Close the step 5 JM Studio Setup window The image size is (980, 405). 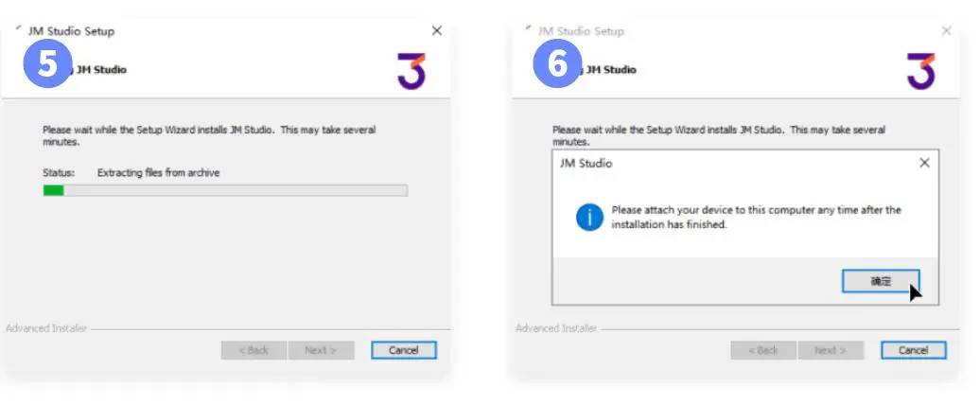(437, 30)
